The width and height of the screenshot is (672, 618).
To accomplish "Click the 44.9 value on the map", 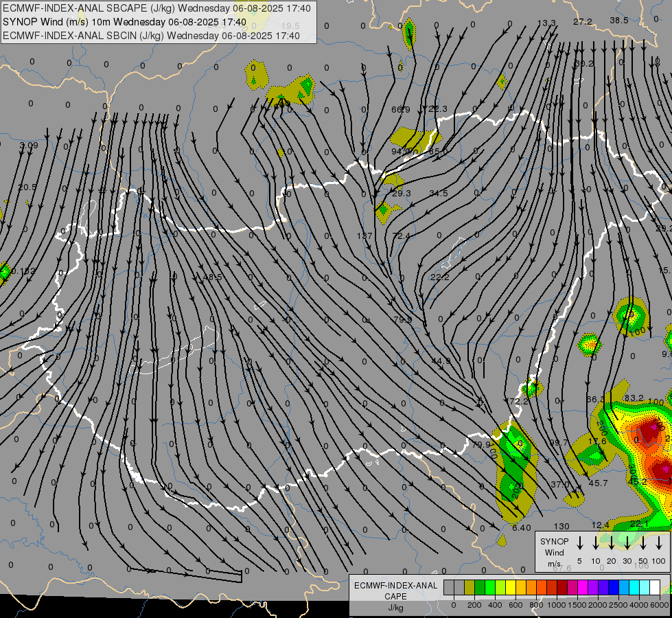I will pyautogui.click(x=441, y=361).
